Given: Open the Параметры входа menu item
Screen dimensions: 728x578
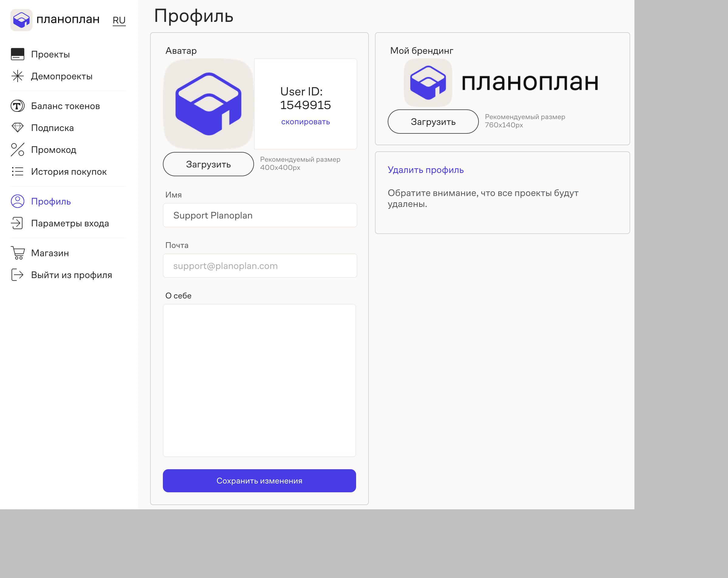Looking at the screenshot, I should point(70,223).
